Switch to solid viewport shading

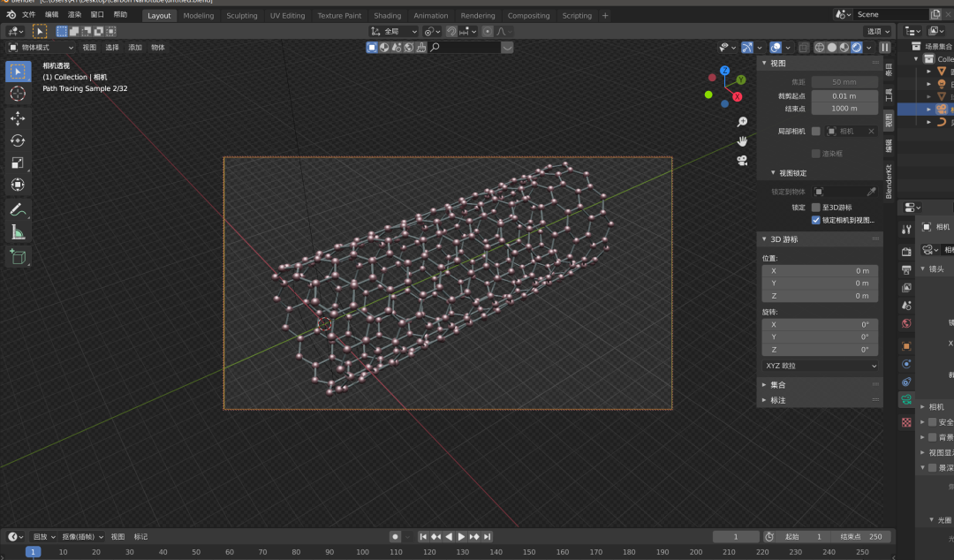[832, 48]
